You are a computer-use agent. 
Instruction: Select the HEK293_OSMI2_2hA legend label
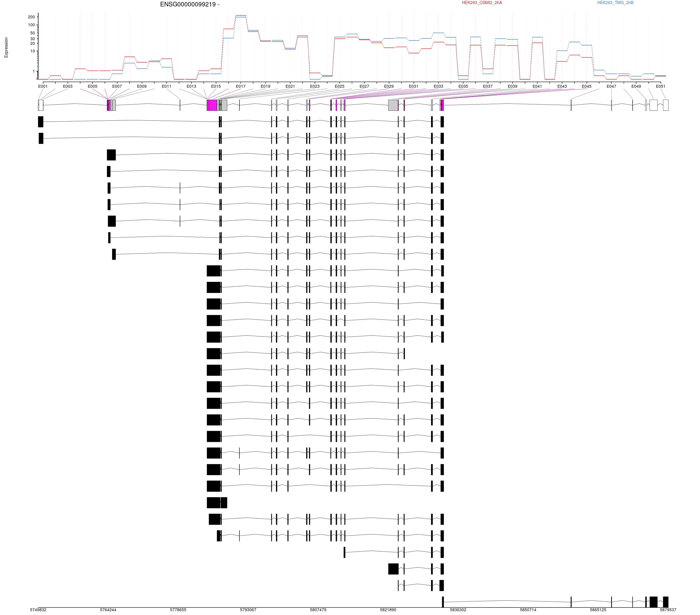pos(482,3)
